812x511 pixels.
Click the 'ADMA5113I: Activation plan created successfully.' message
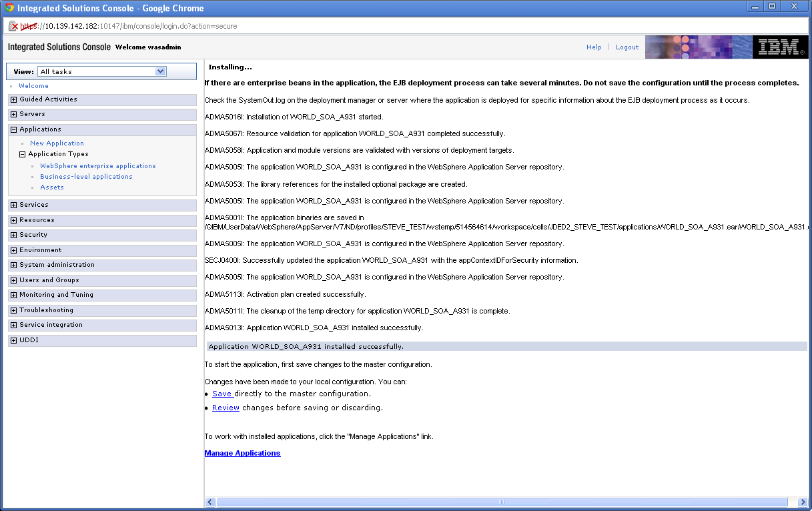285,294
